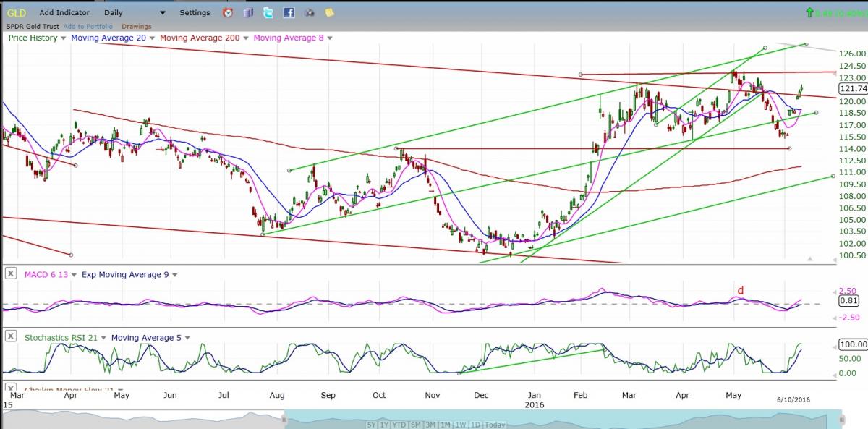Click the camera snapshot icon

pos(310,12)
